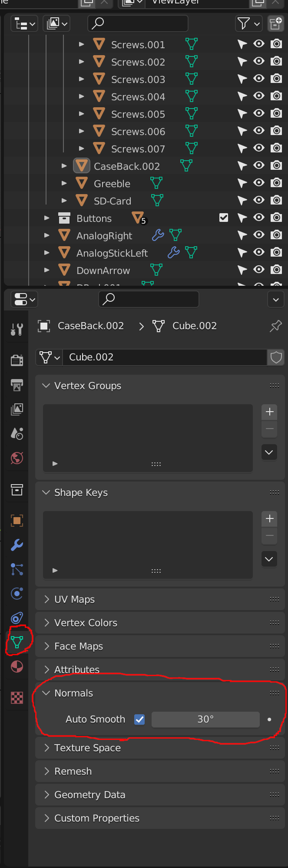Open the Object Data mesh tab
Viewport: 288px width, 868px height.
pyautogui.click(x=17, y=642)
